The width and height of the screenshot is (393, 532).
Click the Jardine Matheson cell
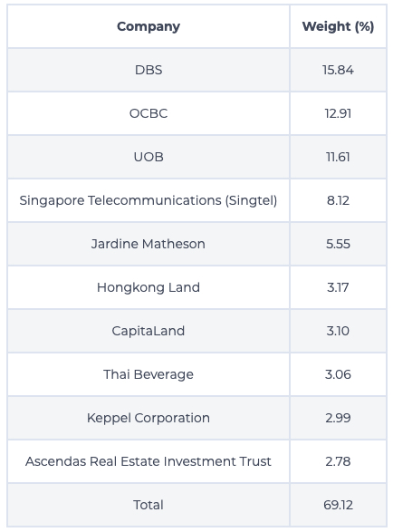[x=149, y=244]
